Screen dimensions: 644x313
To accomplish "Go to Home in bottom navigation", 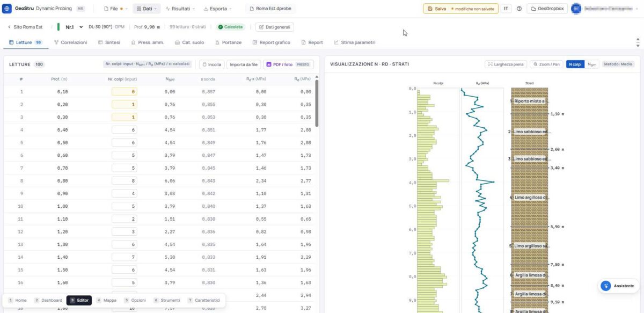I will click(x=17, y=300).
